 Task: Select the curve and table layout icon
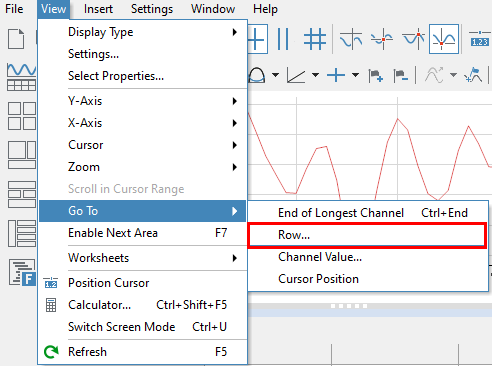tap(21, 77)
